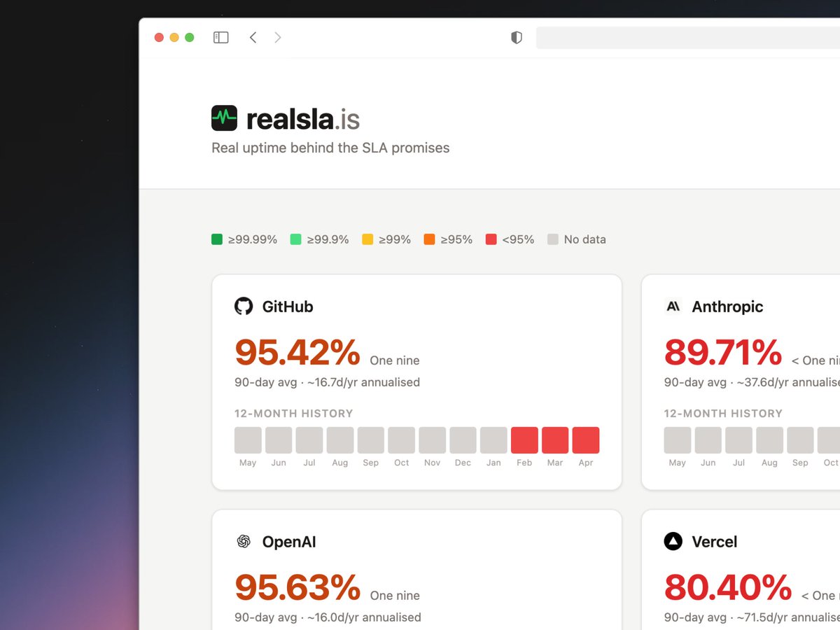Click GitHub's May history block

[248, 440]
